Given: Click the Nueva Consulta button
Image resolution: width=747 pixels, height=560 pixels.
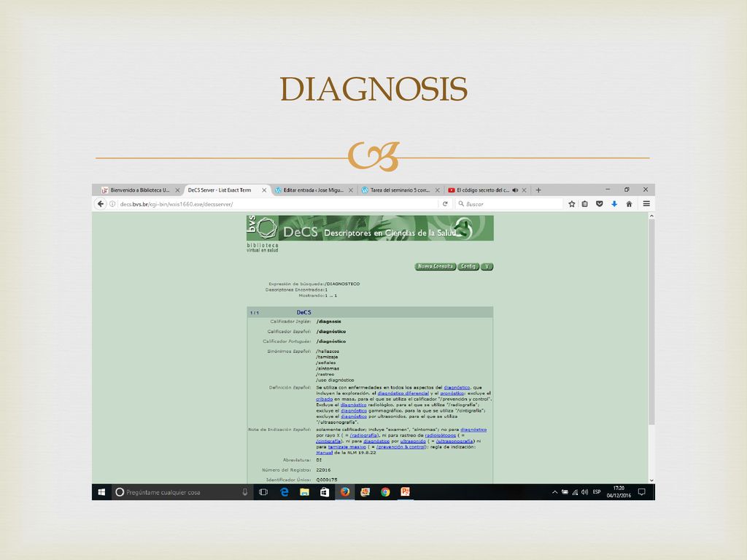Looking at the screenshot, I should [x=436, y=267].
